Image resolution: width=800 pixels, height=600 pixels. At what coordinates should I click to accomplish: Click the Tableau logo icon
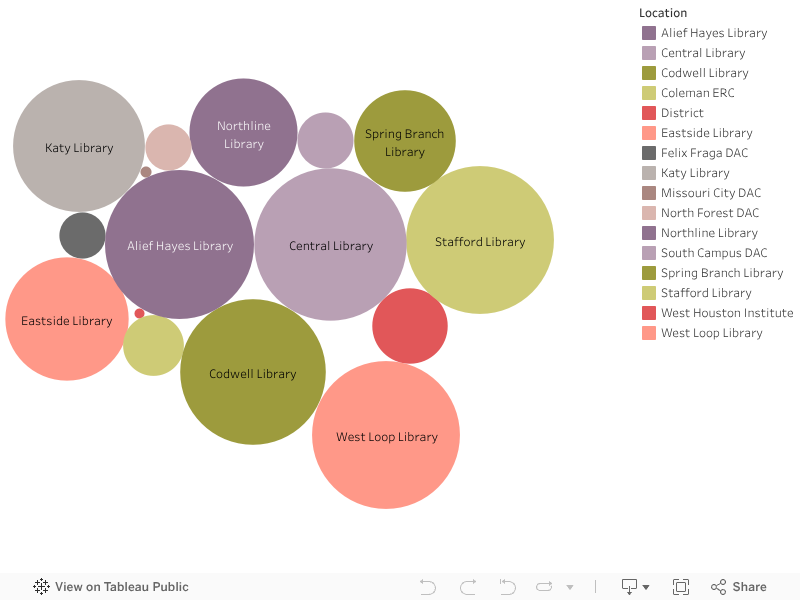pos(41,586)
